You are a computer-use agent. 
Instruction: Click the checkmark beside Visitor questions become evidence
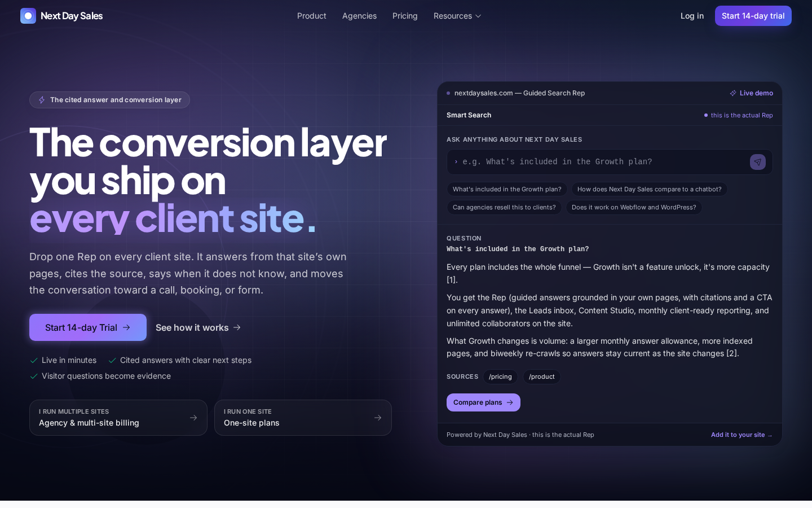point(34,376)
